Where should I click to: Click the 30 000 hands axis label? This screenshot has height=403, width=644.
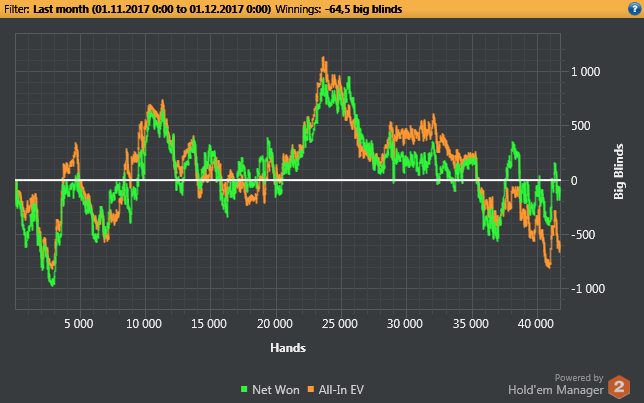405,324
